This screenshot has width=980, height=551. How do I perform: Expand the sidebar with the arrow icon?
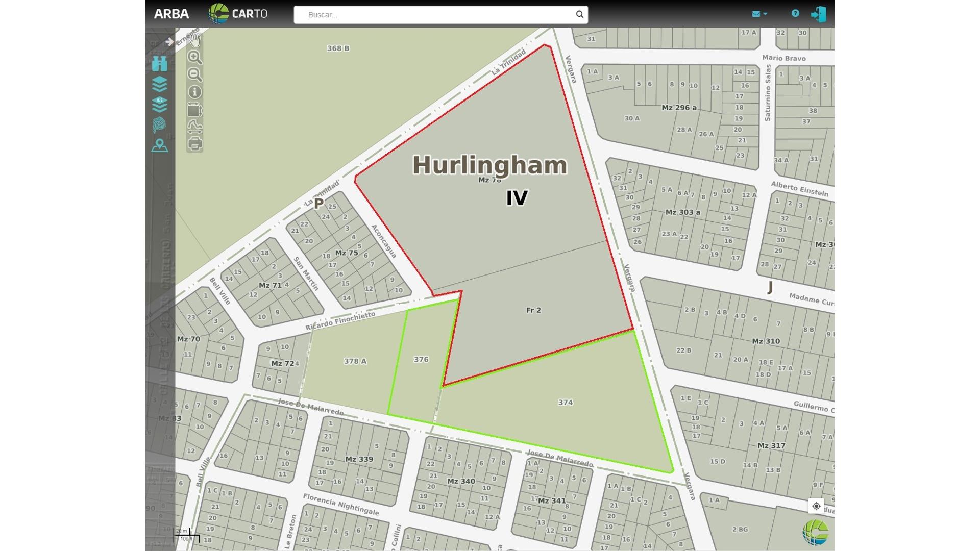point(169,42)
